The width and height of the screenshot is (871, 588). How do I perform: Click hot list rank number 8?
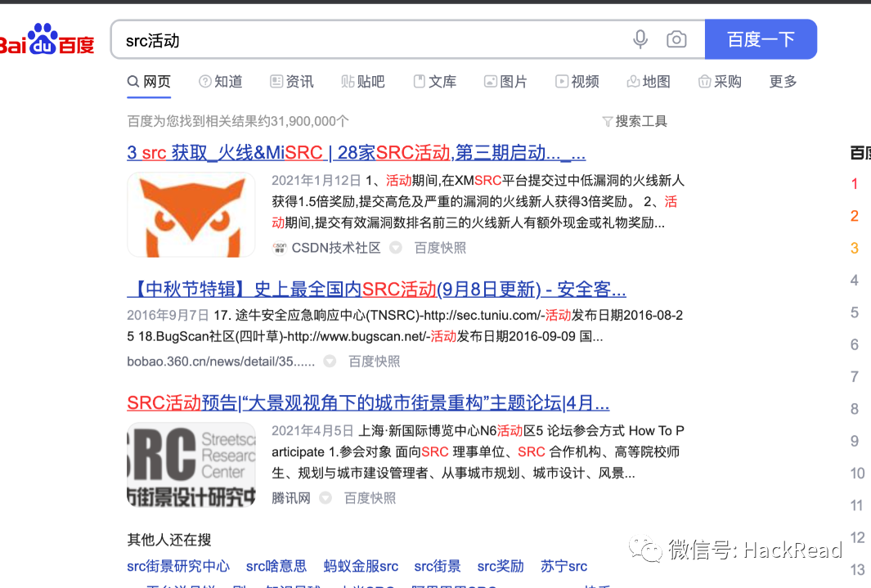click(x=855, y=409)
